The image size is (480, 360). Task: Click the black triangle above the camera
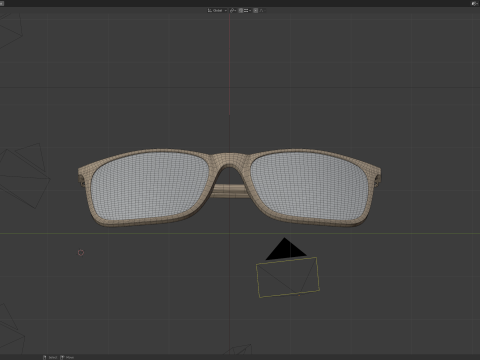(x=285, y=249)
